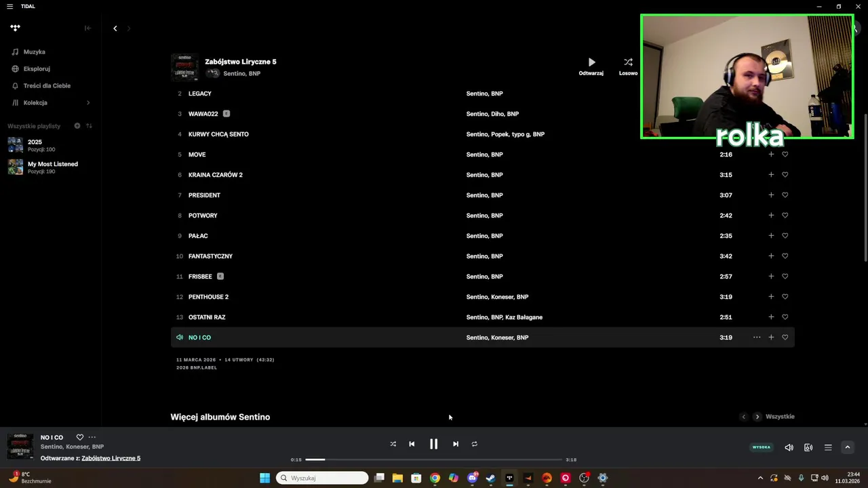Screen dimensions: 868x488
Task: Favorite the POTWORY track
Action: click(x=785, y=216)
